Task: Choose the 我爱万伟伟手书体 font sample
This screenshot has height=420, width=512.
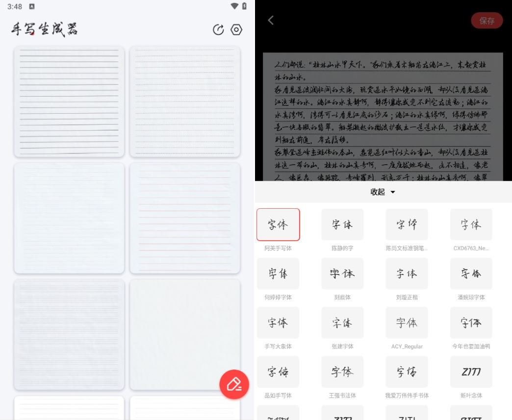Action: 407,371
